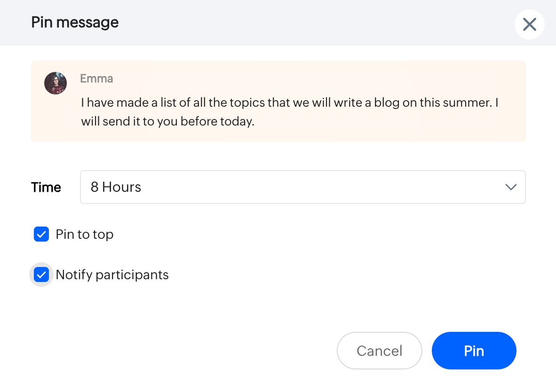Toggle the checkmark icon beside Pin to top
This screenshot has height=392, width=556.
click(41, 234)
